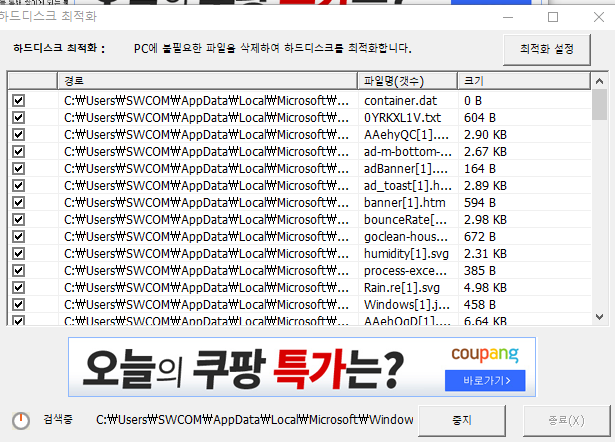Click the 604 B size value
The image size is (615, 442).
[480, 118]
